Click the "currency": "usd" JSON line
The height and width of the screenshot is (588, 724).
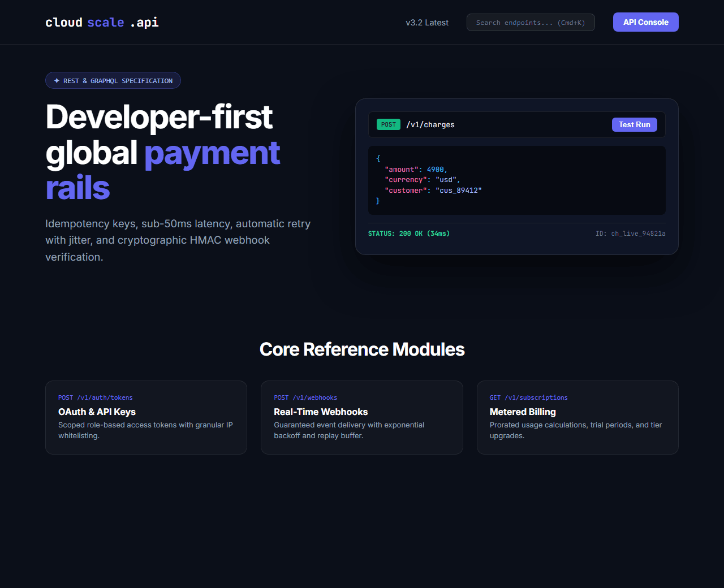[423, 180]
